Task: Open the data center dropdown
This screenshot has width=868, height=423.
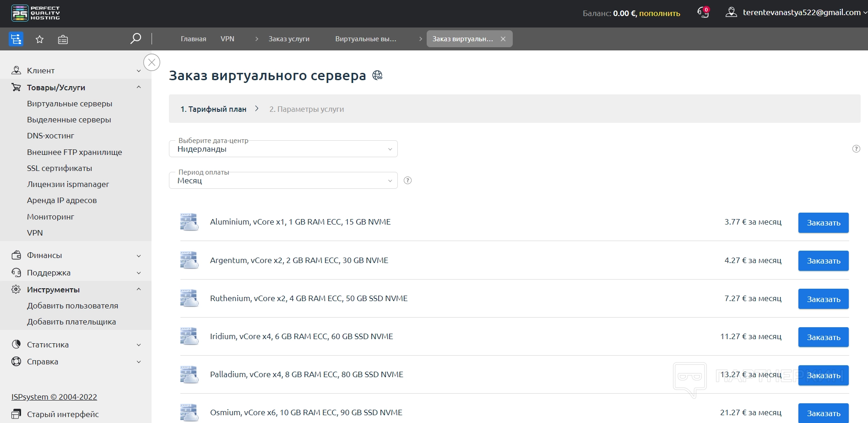Action: pyautogui.click(x=283, y=149)
